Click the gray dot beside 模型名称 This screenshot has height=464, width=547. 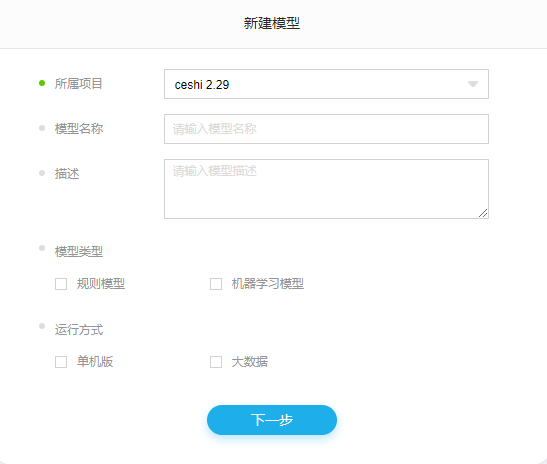pyautogui.click(x=42, y=128)
